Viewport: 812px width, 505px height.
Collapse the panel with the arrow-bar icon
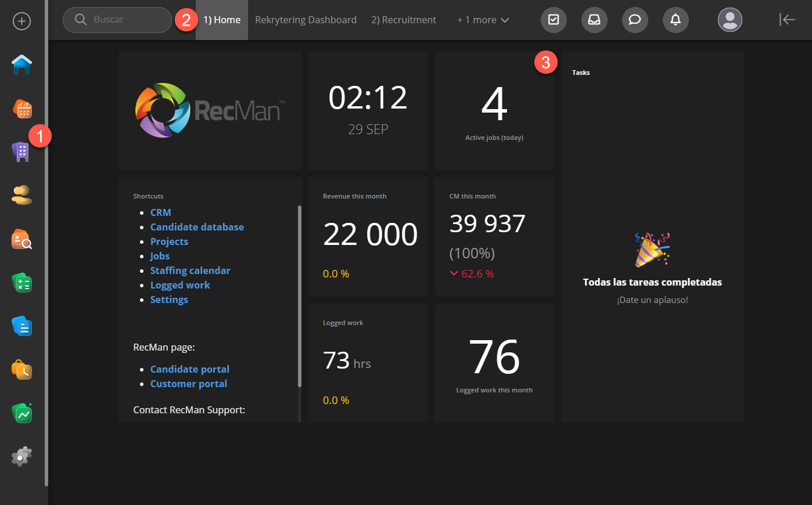[x=787, y=20]
